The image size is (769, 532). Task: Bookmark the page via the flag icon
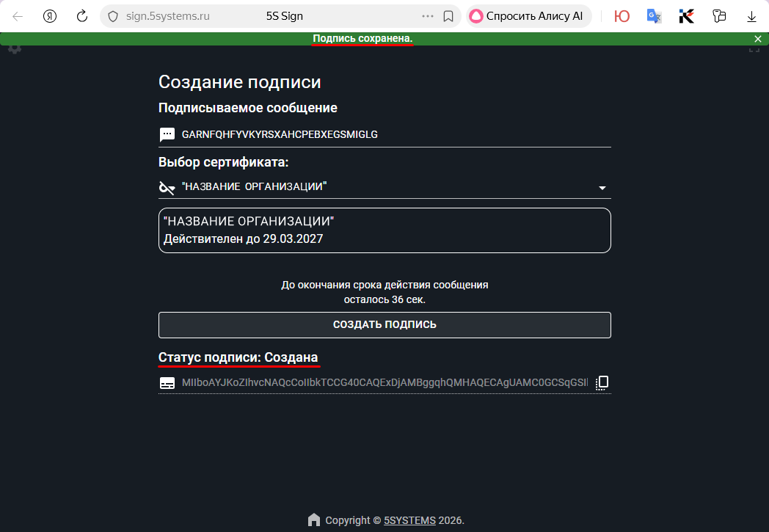[x=448, y=15]
